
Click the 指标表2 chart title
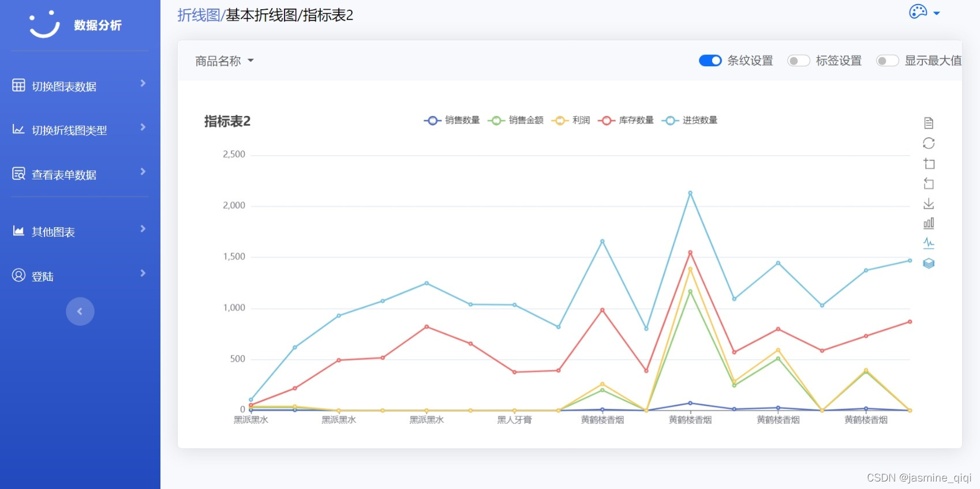coord(227,121)
